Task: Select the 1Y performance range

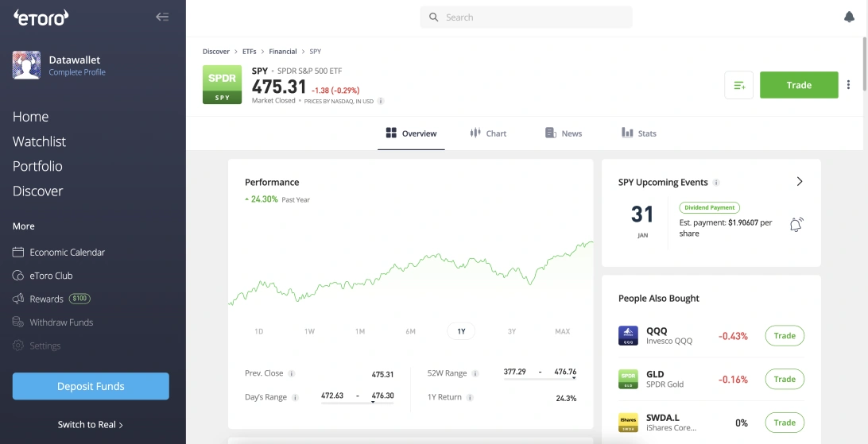Action: click(x=461, y=331)
